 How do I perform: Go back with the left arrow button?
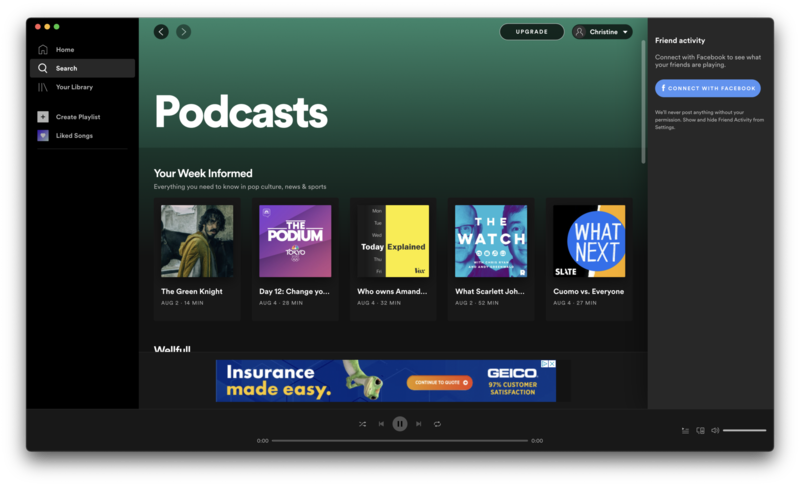click(x=161, y=32)
